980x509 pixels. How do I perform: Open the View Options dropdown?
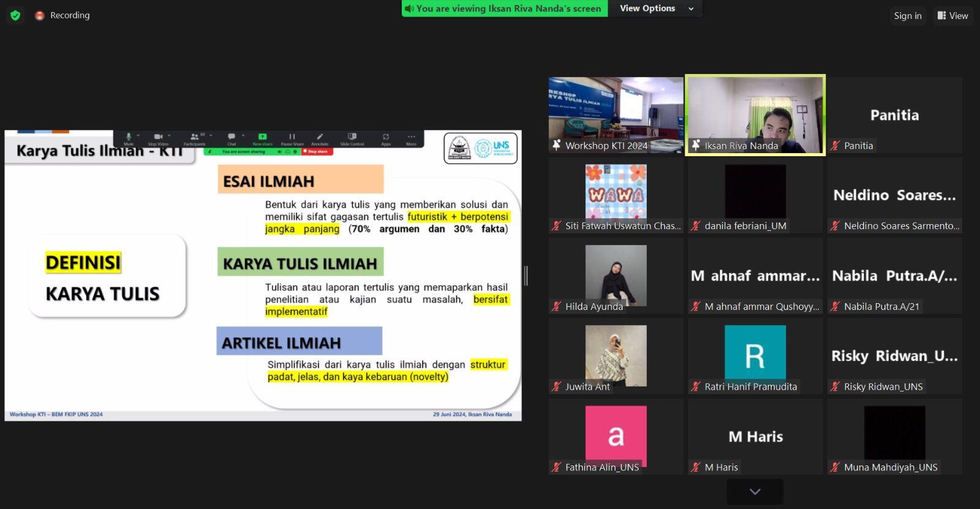pos(655,9)
